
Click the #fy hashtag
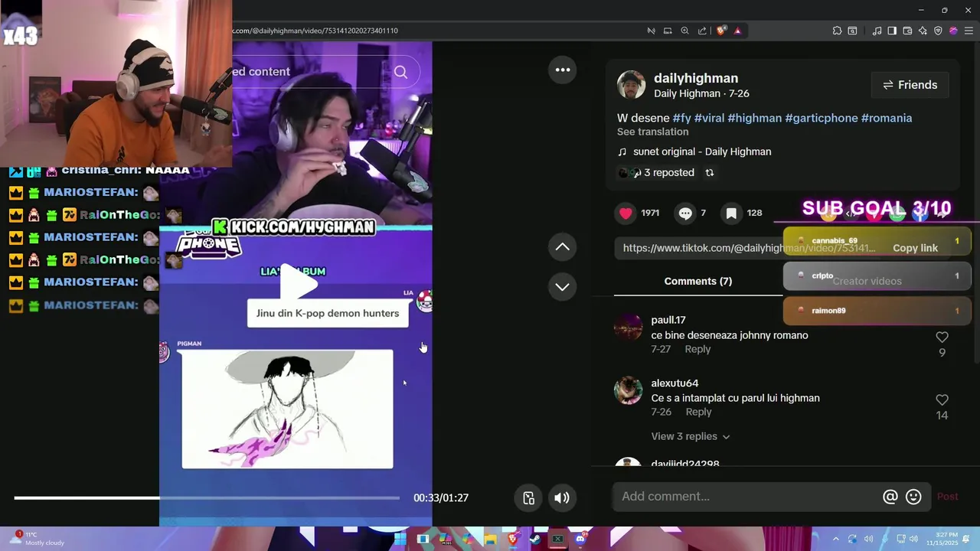(x=681, y=118)
